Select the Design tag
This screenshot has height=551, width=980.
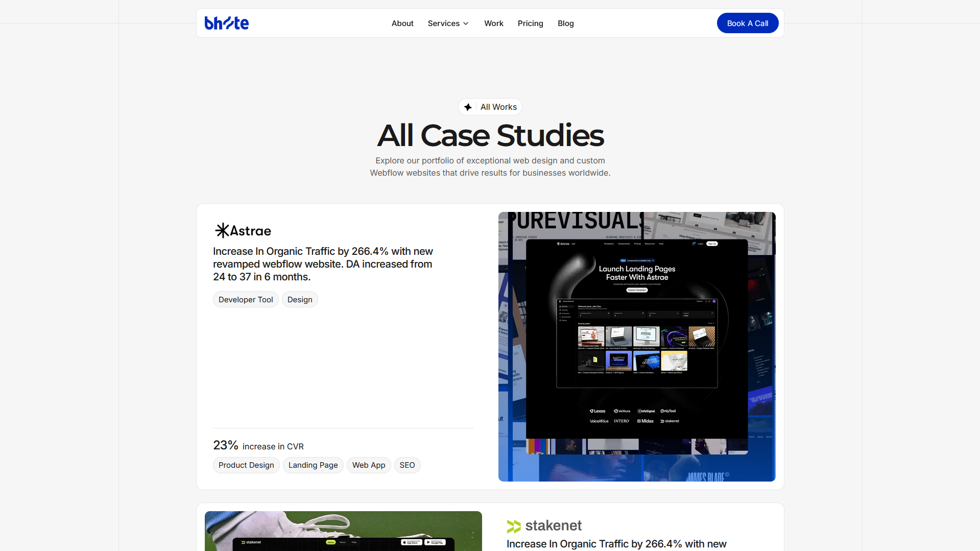point(300,299)
